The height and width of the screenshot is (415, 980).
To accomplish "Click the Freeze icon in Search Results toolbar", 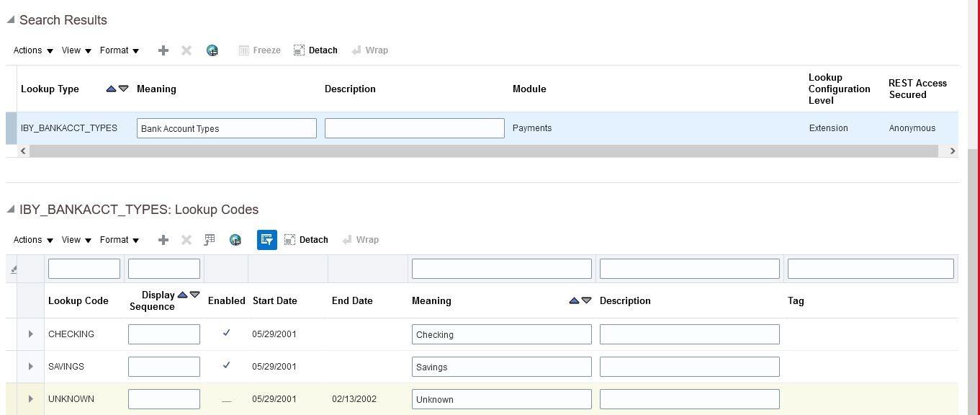I will point(259,50).
